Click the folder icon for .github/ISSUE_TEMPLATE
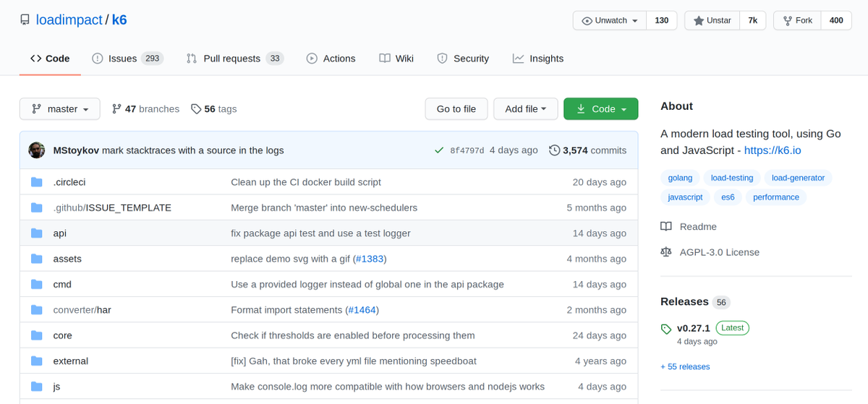This screenshot has width=868, height=404. pyautogui.click(x=37, y=207)
